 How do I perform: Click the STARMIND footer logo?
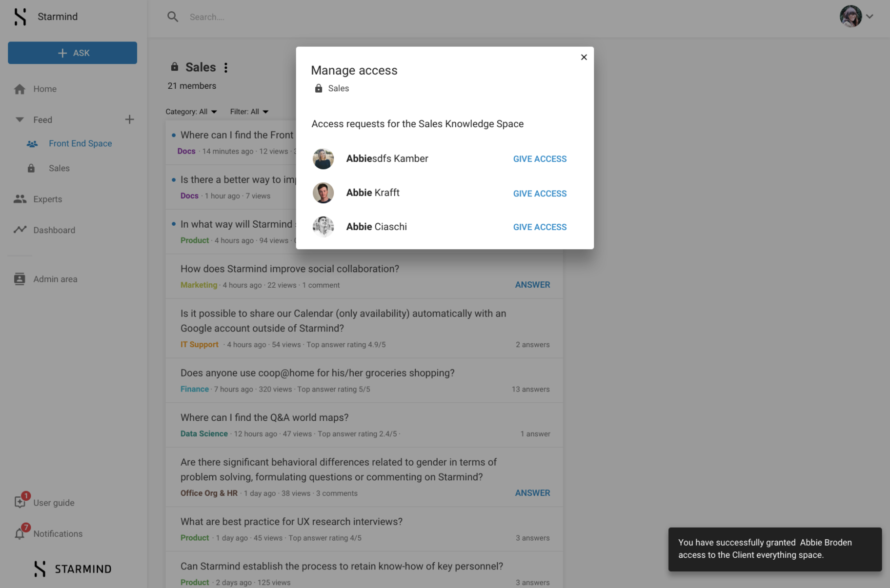point(73,569)
